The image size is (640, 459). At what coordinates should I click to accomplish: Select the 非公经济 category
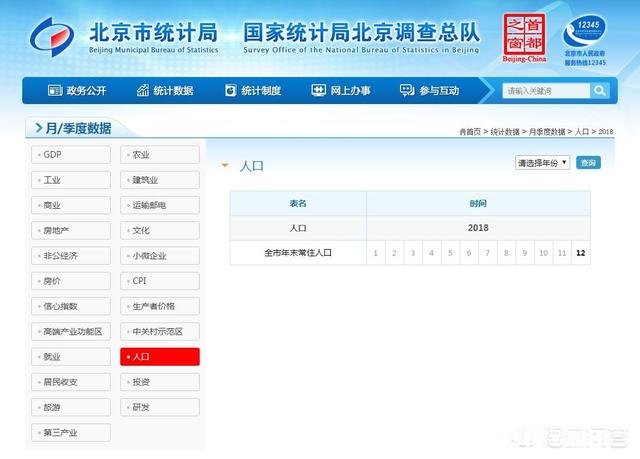[71, 256]
